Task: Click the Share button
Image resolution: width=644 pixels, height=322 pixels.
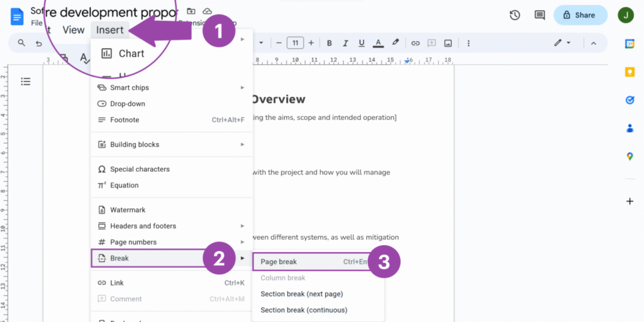Action: click(580, 15)
